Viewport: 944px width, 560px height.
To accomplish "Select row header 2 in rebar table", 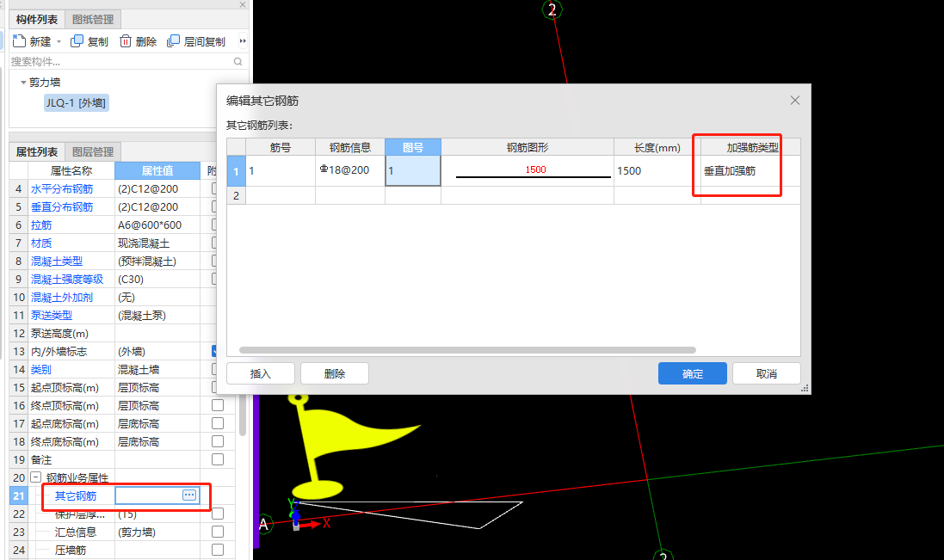I will [x=236, y=195].
